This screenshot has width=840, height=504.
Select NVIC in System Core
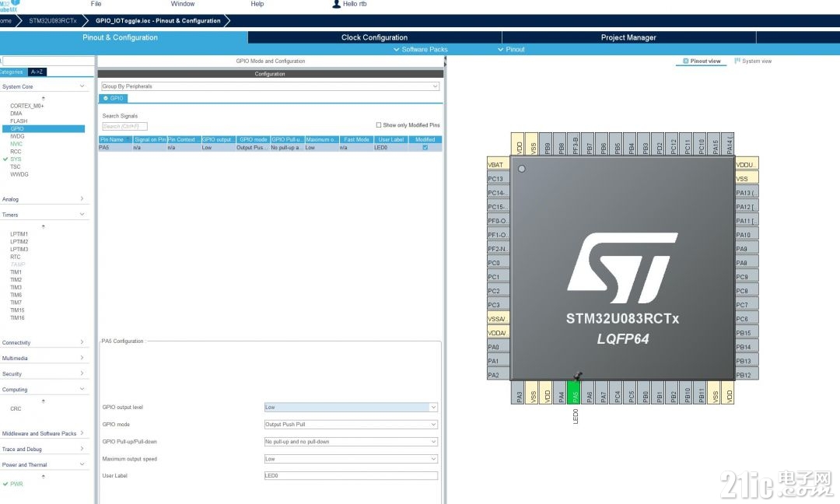(x=16, y=144)
